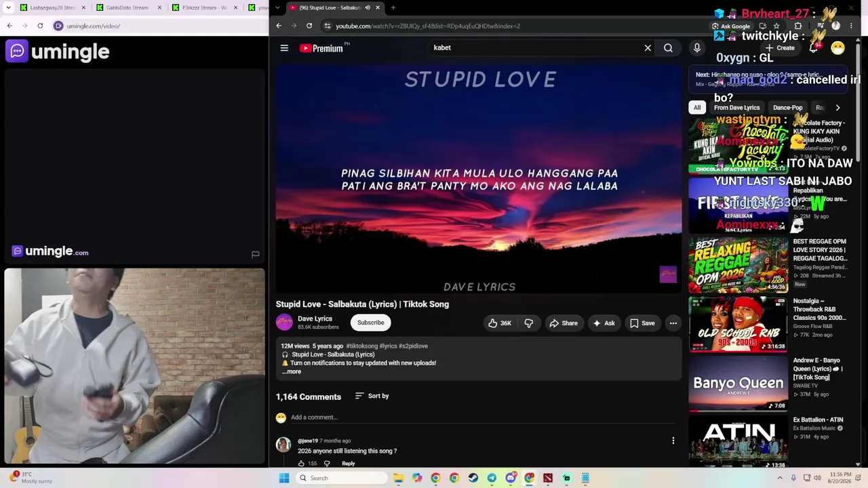This screenshot has height=488, width=868.
Task: Click the Windows taskbar Search box
Action: coord(341,478)
